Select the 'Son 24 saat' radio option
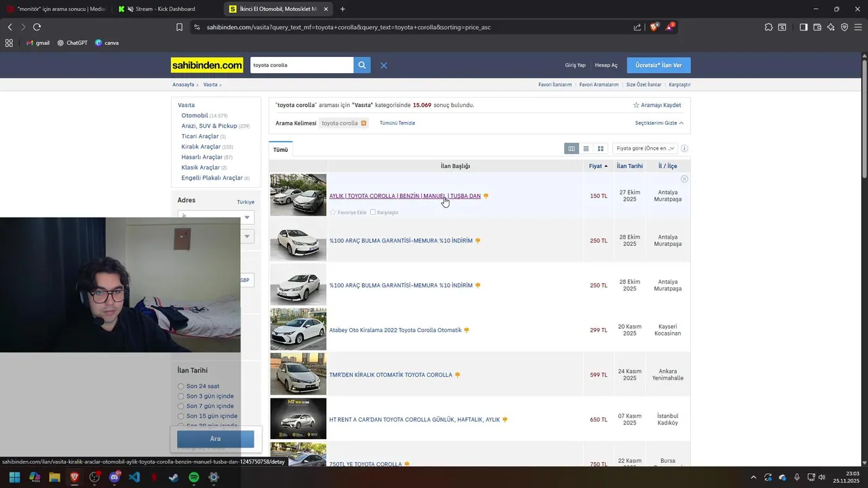Screen dimensions: 868x488 tap(181, 386)
